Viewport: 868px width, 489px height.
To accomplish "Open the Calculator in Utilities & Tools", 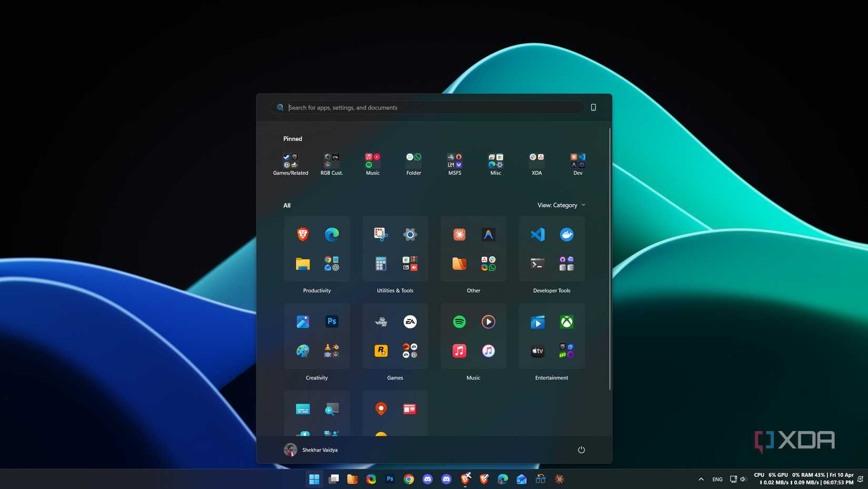I will click(381, 263).
